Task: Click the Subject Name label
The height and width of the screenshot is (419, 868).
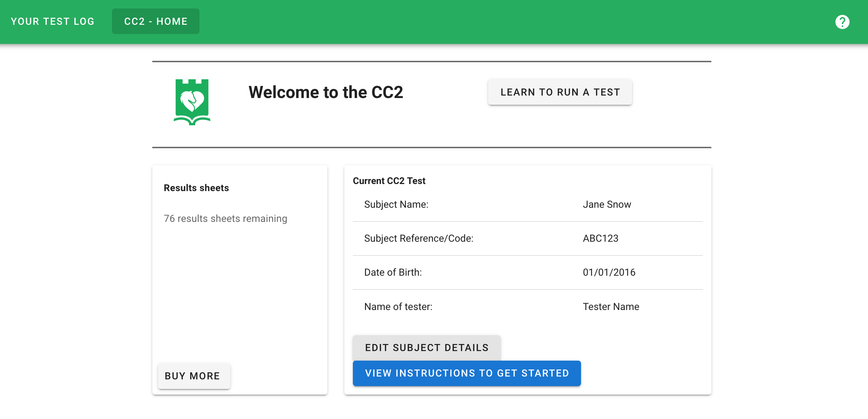Action: coord(396,205)
